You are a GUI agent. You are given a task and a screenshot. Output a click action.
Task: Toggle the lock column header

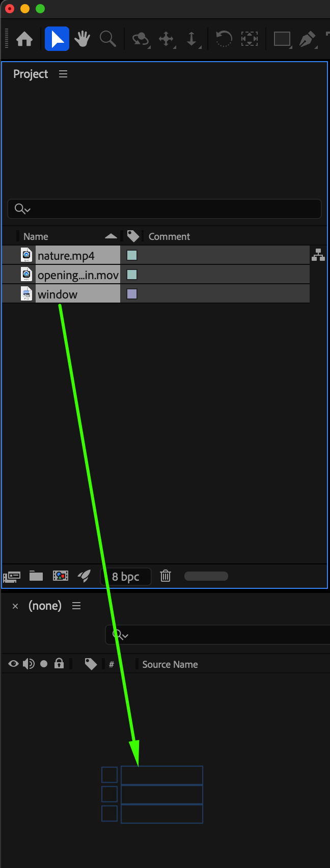point(59,664)
